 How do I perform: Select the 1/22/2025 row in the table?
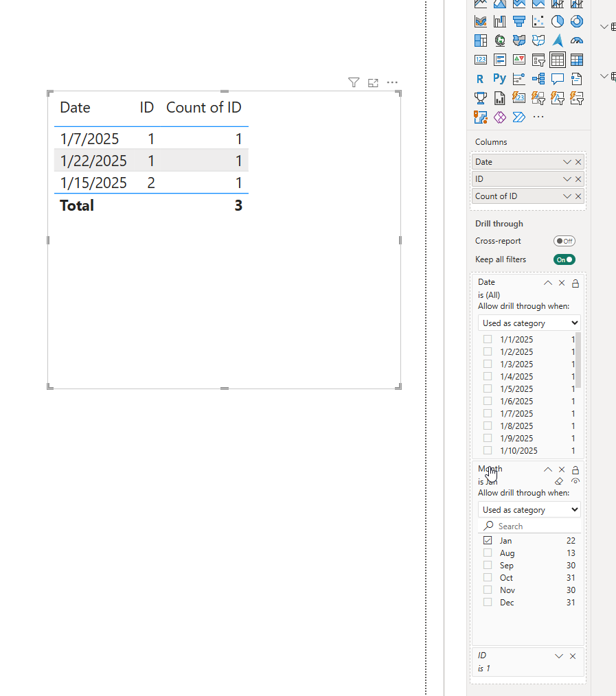coord(151,161)
